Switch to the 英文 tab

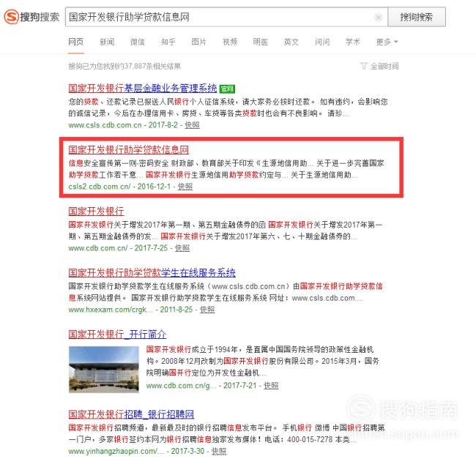[291, 42]
